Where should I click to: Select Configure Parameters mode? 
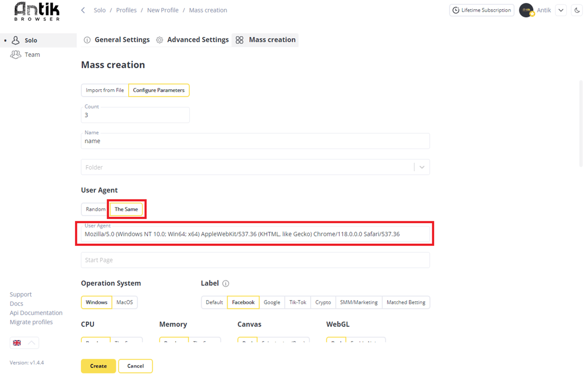click(x=159, y=90)
